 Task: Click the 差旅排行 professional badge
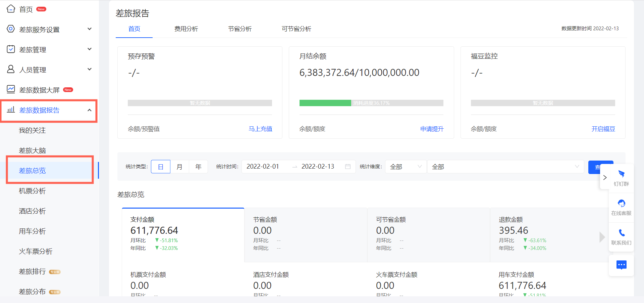coord(55,272)
